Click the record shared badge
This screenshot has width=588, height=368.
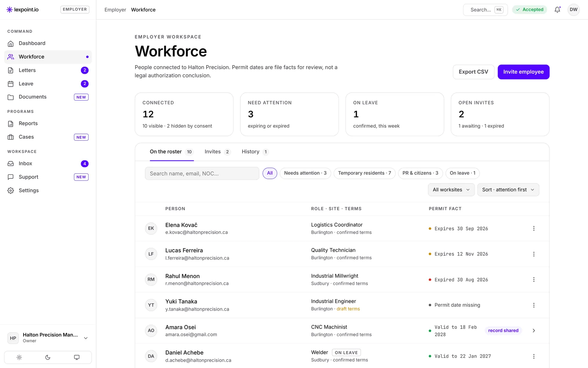(x=503, y=331)
